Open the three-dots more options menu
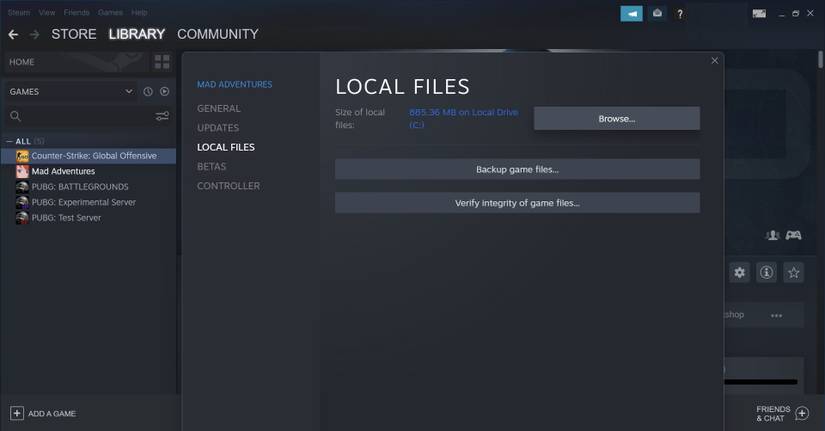The width and height of the screenshot is (825, 431). point(776,316)
